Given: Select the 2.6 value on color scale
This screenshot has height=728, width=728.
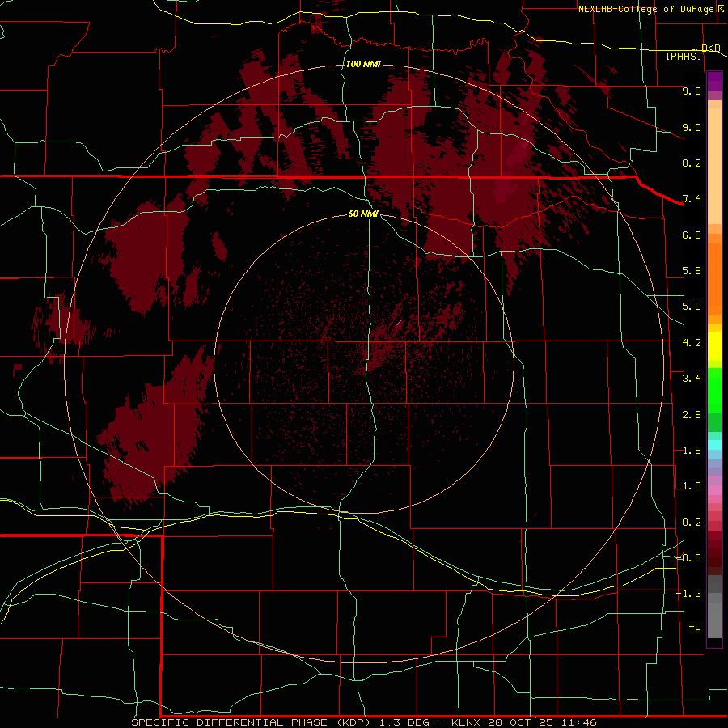Looking at the screenshot, I should tap(692, 415).
